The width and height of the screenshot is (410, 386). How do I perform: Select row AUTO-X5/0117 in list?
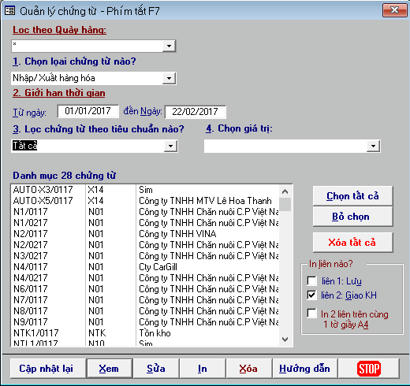[146, 201]
